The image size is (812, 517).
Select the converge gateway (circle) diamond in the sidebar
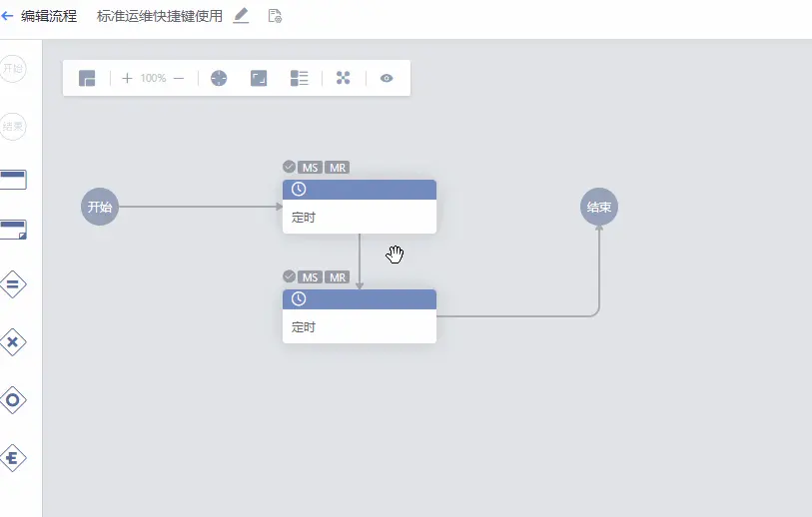point(13,400)
